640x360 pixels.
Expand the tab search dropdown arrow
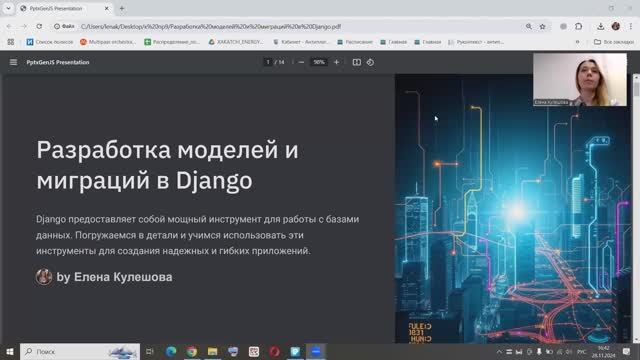[8, 8]
